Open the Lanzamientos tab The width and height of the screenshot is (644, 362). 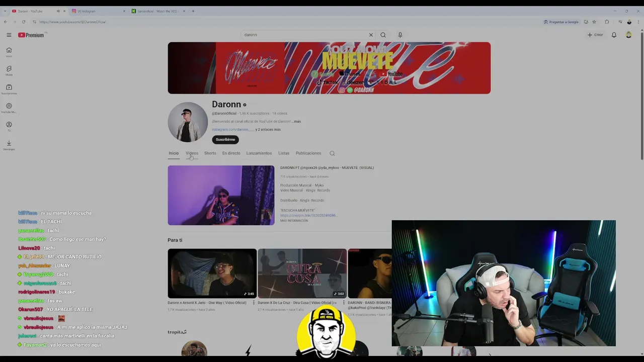[x=259, y=153]
